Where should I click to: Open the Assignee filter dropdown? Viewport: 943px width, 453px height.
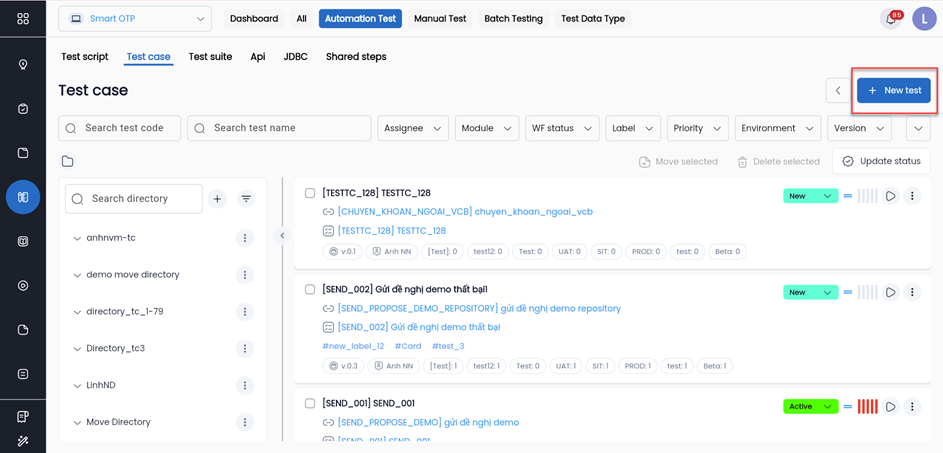click(412, 128)
